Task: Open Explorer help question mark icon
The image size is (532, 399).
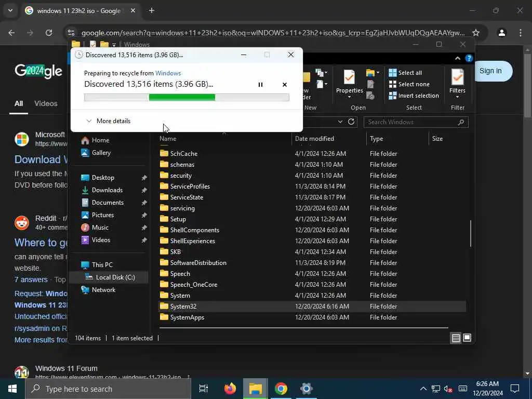Action: pyautogui.click(x=469, y=58)
